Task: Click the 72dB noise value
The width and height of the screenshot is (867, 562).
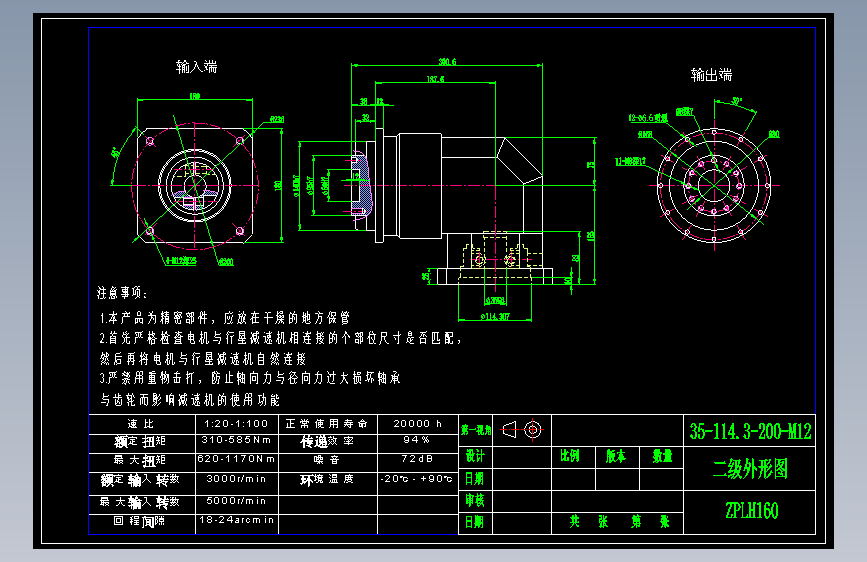Action: click(x=417, y=459)
